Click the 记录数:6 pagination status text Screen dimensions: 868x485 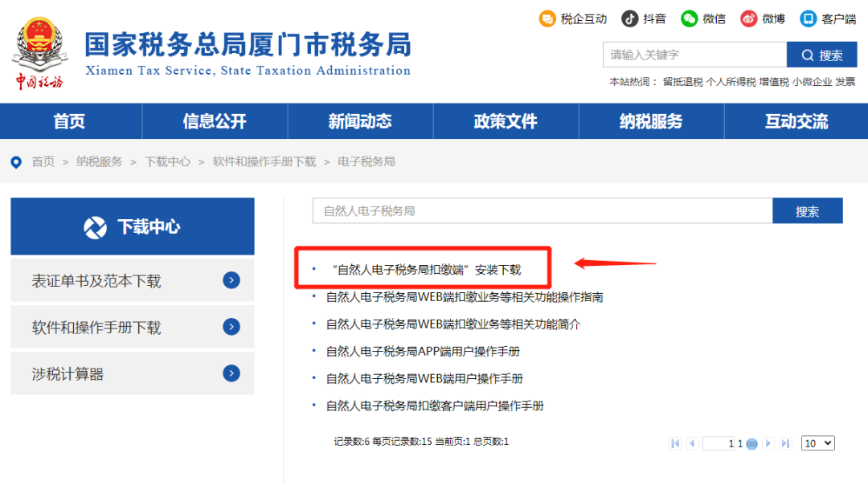[421, 442]
